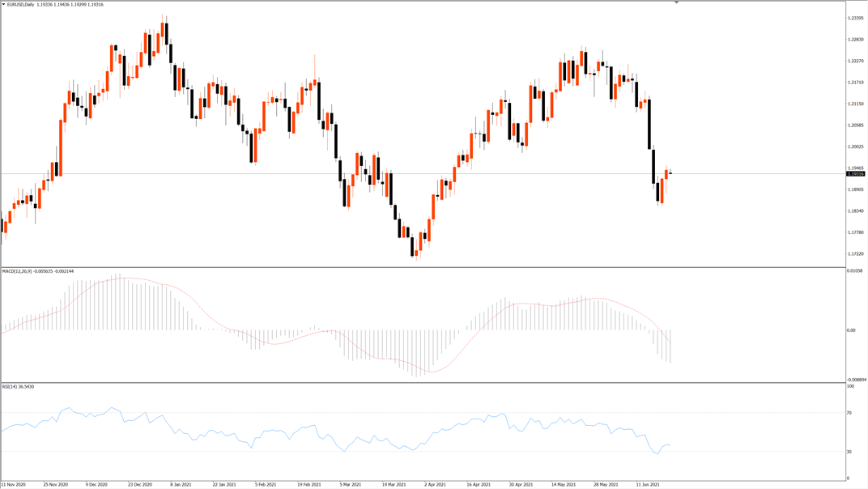Image resolution: width=868 pixels, height=489 pixels.
Task: Click the 2 Apr 2021 date label
Action: [x=435, y=485]
